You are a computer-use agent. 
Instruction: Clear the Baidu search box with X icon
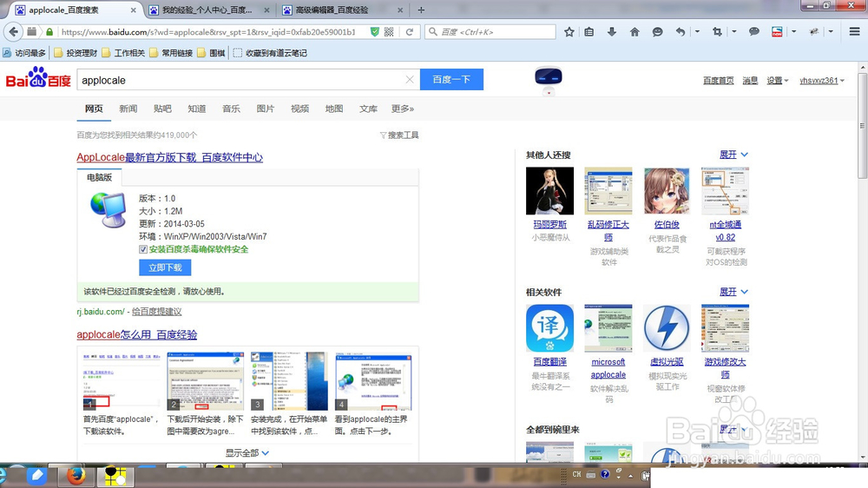point(410,80)
